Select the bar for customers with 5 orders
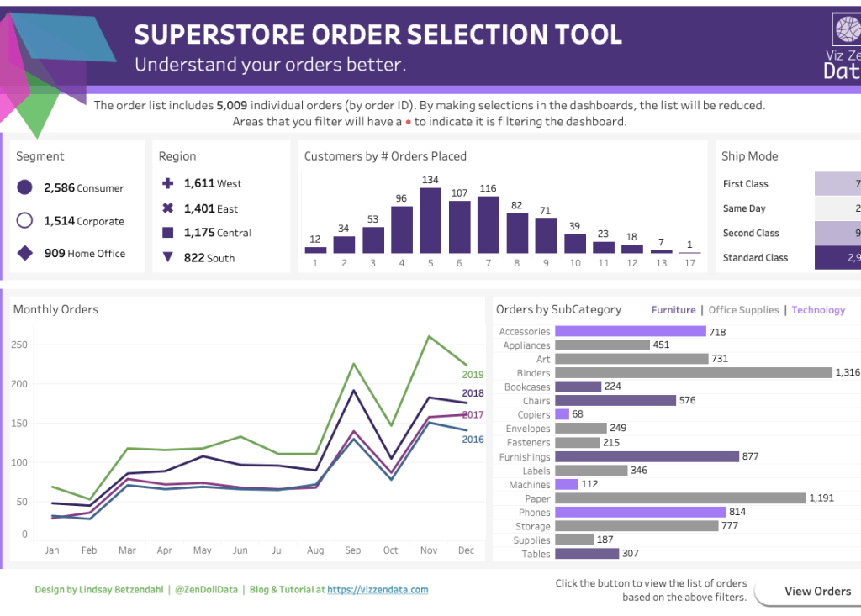Screen dimensions: 861x616 pyautogui.click(x=430, y=218)
